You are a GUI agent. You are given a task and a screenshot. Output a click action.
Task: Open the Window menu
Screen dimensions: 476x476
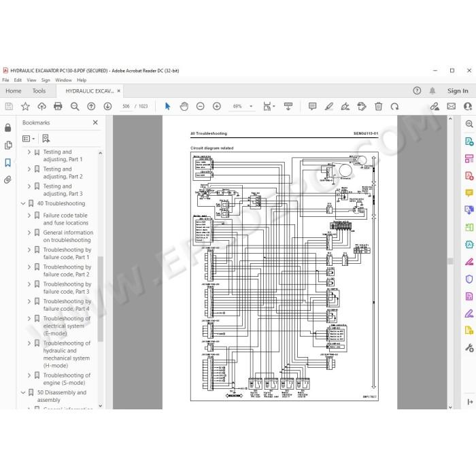click(x=63, y=80)
